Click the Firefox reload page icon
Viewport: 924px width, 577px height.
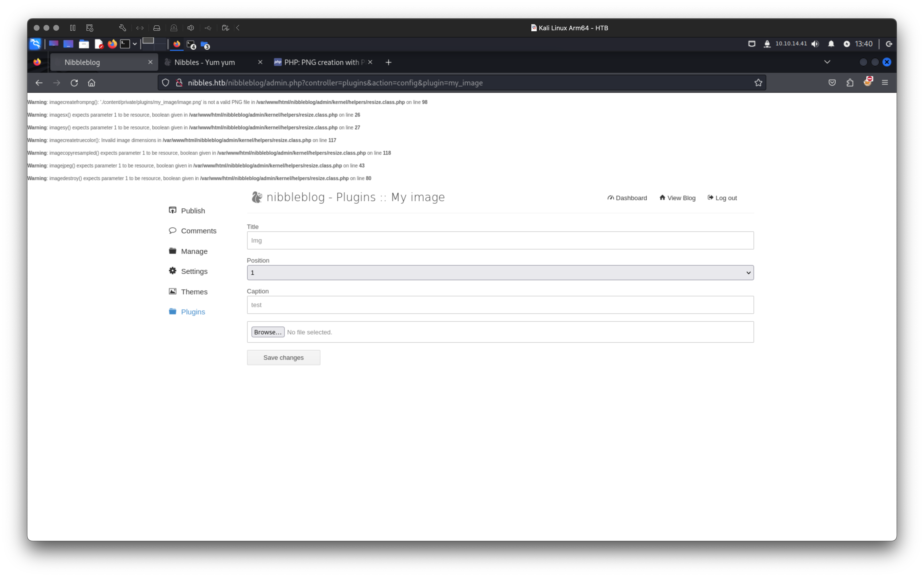(x=74, y=83)
